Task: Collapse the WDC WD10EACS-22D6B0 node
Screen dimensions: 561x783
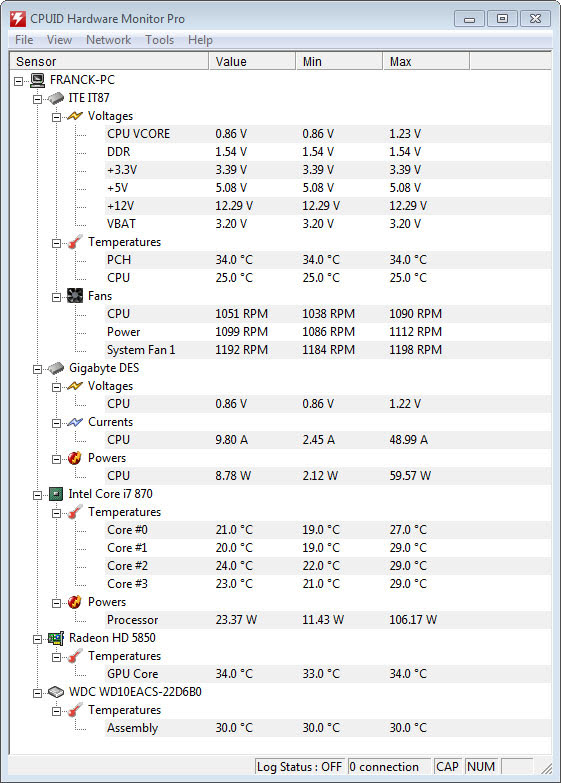Action: tap(37, 693)
